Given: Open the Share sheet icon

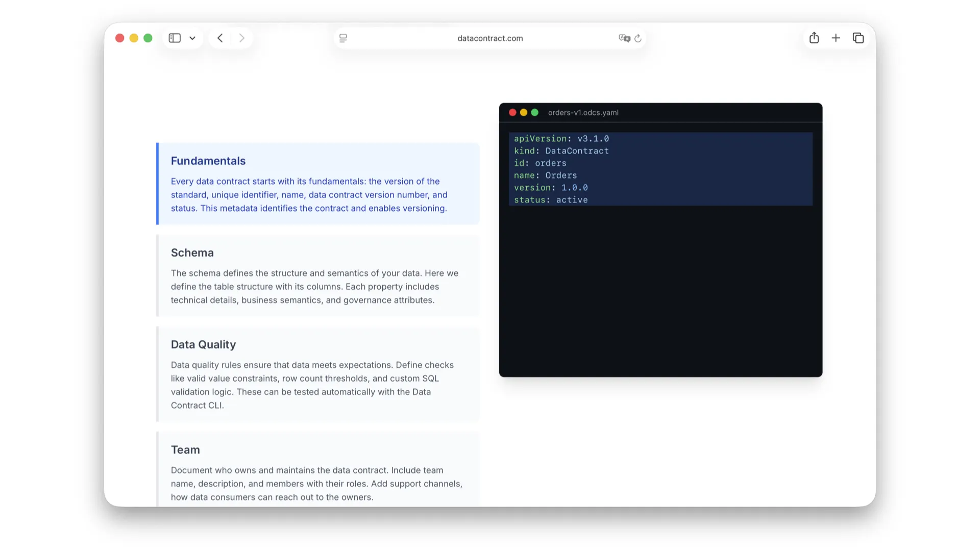Looking at the screenshot, I should (x=814, y=38).
